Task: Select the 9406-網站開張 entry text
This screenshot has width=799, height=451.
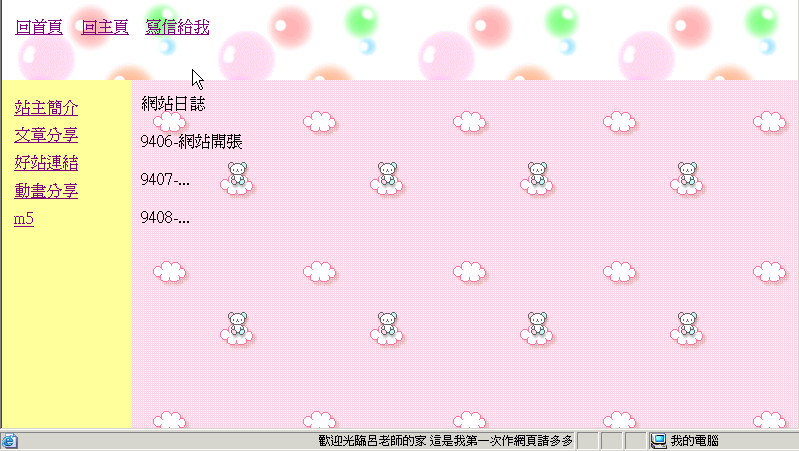Action: (x=192, y=142)
